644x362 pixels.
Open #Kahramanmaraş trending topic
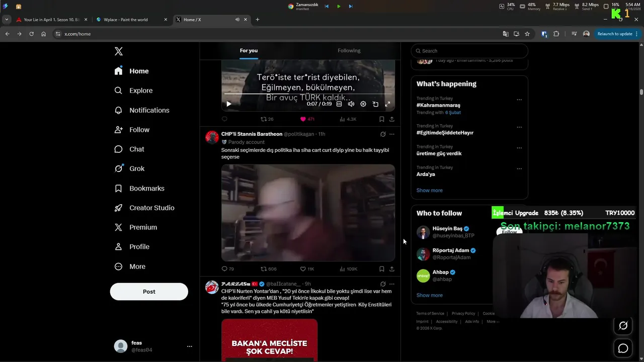pos(438,105)
